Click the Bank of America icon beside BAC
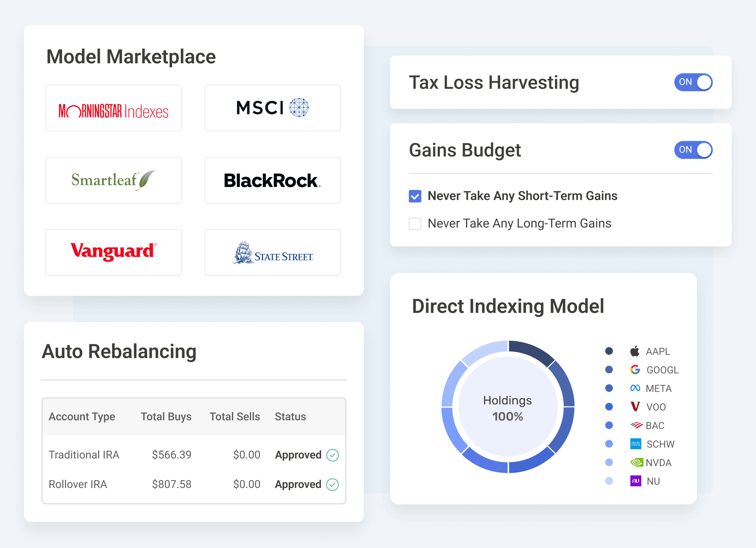Viewport: 756px width, 548px height. pos(636,425)
